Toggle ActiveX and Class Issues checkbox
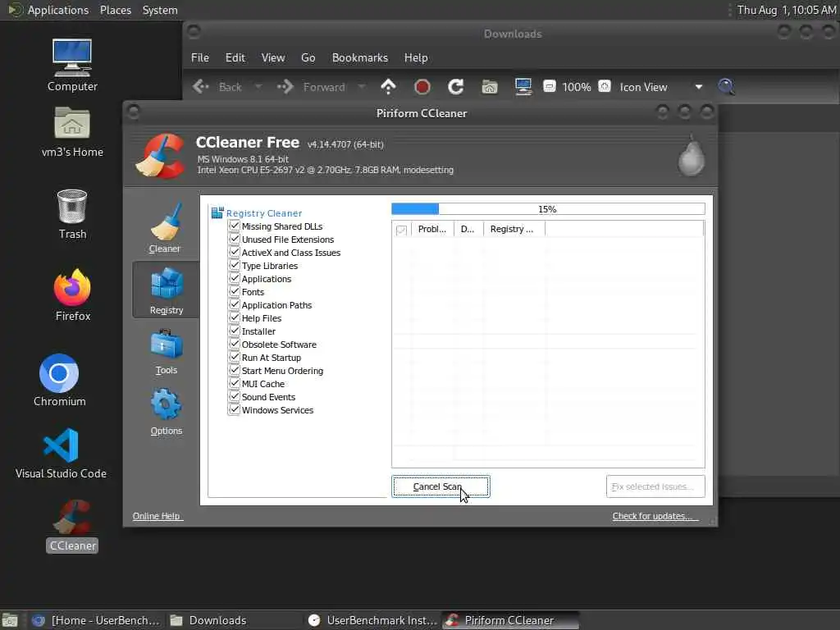 234,252
